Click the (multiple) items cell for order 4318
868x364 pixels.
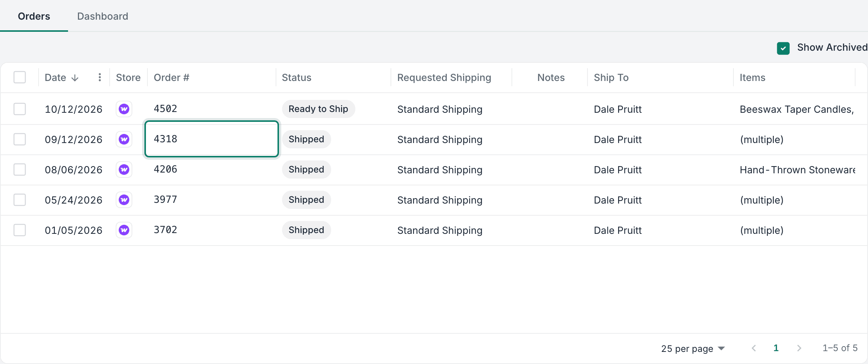(762, 140)
